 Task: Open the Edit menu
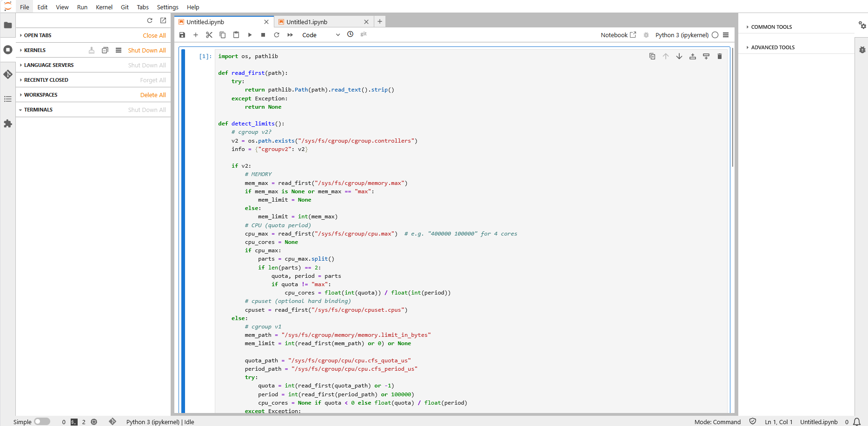pos(42,7)
